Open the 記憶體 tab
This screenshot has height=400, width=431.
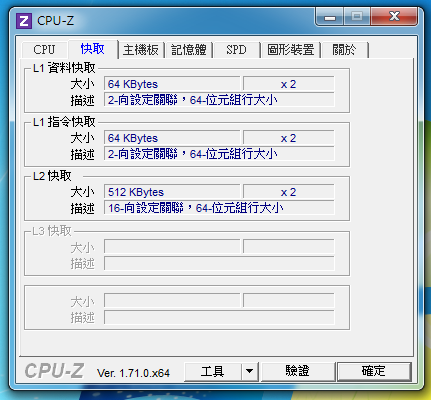click(189, 50)
